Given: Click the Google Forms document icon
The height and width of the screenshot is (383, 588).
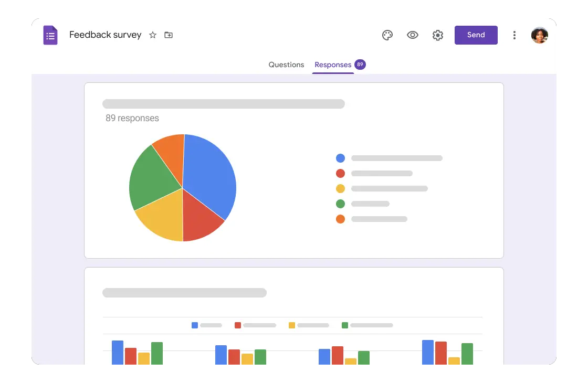Looking at the screenshot, I should coord(50,35).
